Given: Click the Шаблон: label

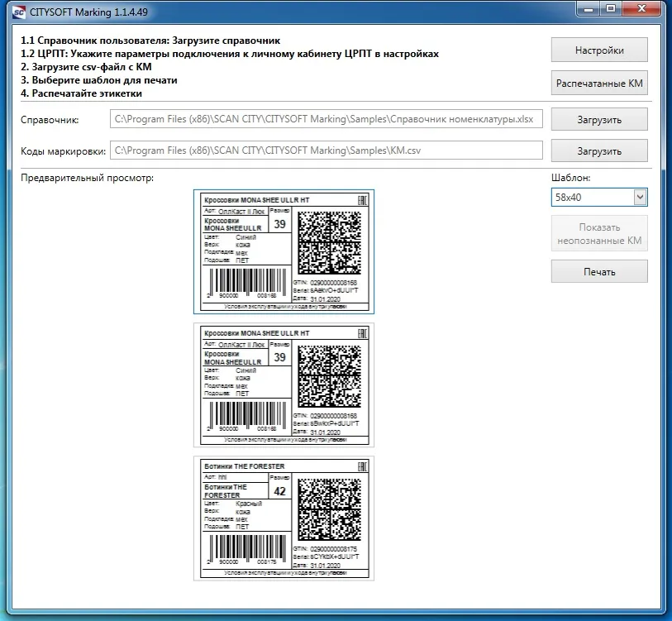Looking at the screenshot, I should [x=571, y=178].
